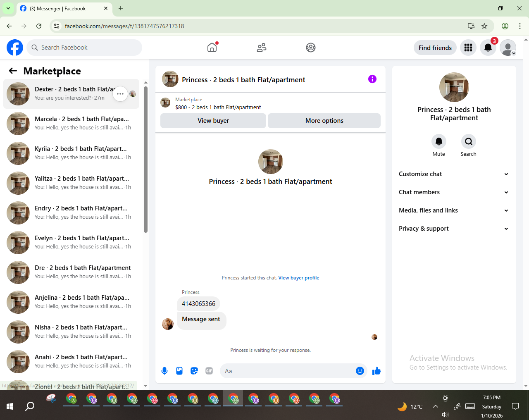Open Dexter conversation in list
The image size is (529, 420).
click(x=71, y=94)
